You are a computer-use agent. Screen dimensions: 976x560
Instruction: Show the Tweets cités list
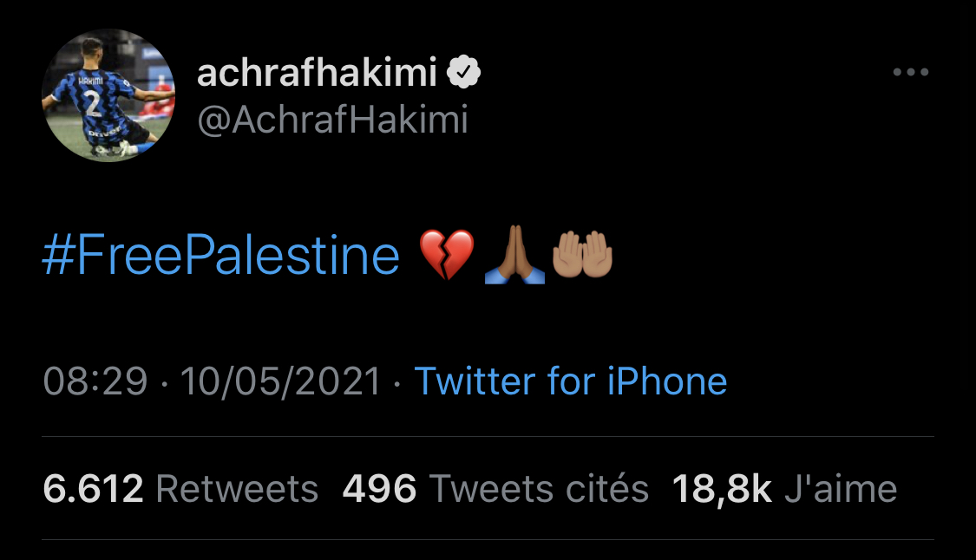539,490
